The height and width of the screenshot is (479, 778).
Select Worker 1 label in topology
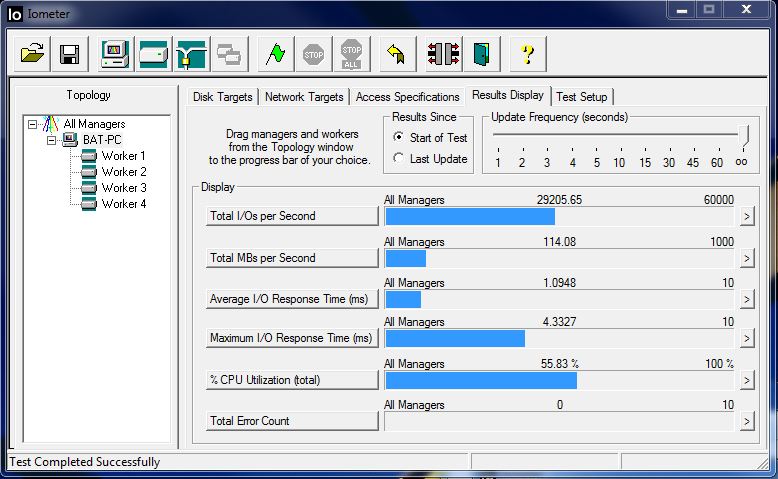[124, 156]
